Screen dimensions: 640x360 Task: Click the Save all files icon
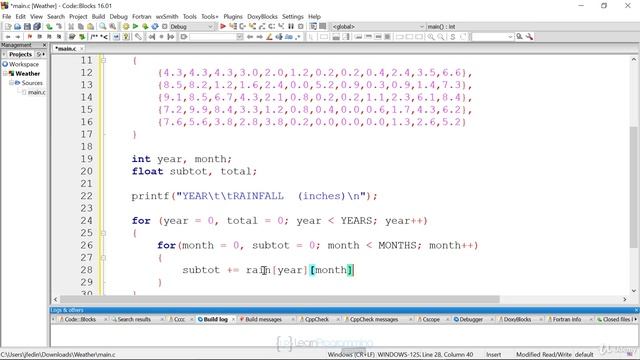37,27
